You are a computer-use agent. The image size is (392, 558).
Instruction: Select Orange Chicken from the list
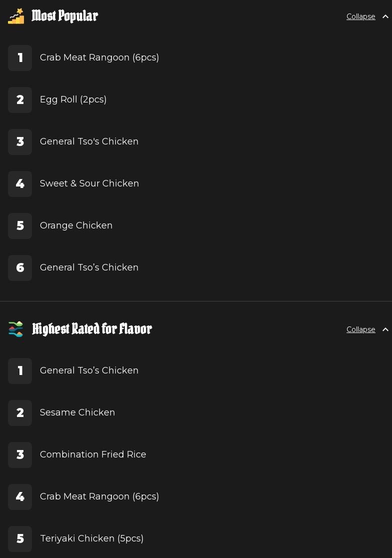click(x=76, y=225)
